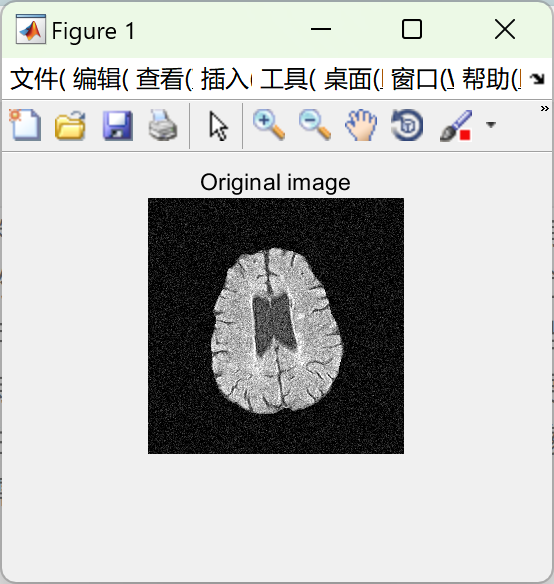Activate the Zoom Out magnifier tool
This screenshot has height=584, width=554.
(x=315, y=125)
